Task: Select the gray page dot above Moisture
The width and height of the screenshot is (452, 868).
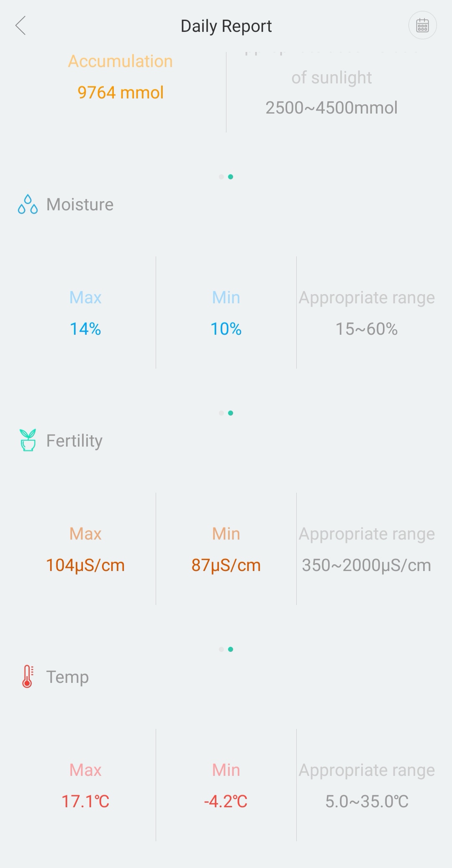Action: tap(221, 177)
